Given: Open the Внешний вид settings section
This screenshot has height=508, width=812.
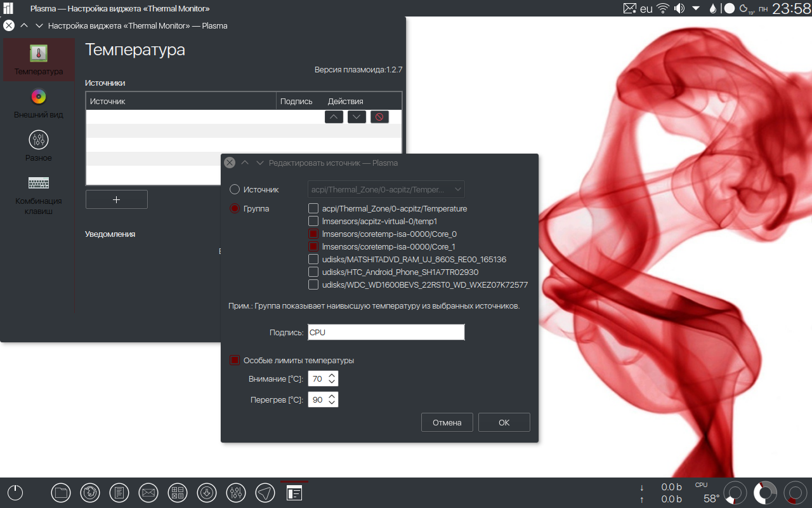Looking at the screenshot, I should point(39,104).
